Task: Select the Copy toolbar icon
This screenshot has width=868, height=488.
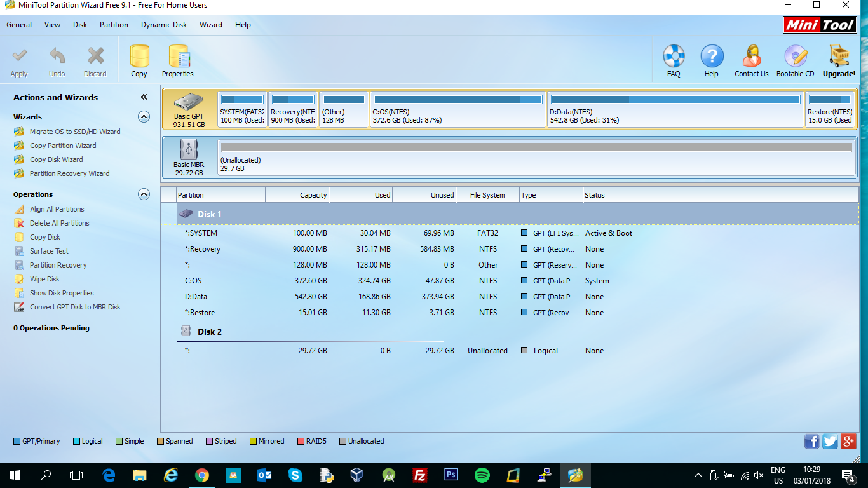Action: tap(139, 56)
